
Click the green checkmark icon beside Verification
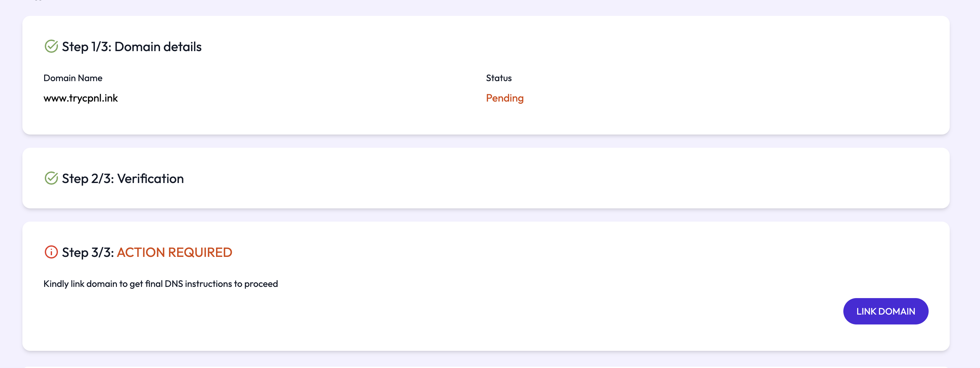point(51,178)
